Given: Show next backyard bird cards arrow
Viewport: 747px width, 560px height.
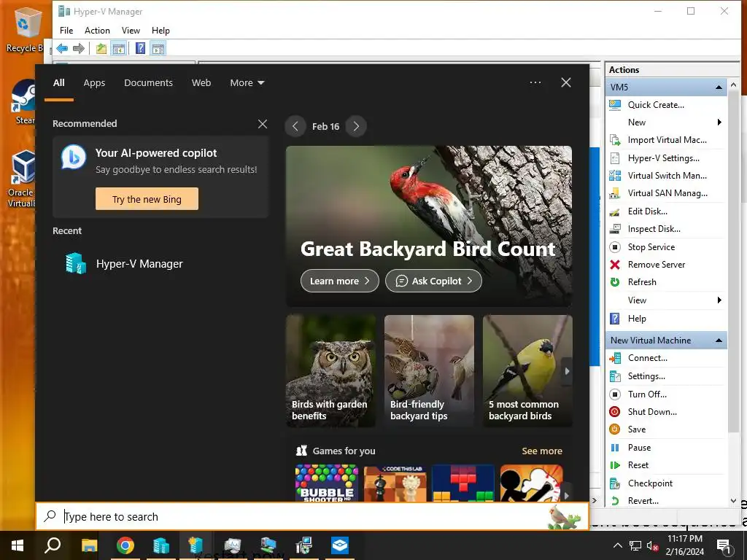Looking at the screenshot, I should (x=566, y=371).
